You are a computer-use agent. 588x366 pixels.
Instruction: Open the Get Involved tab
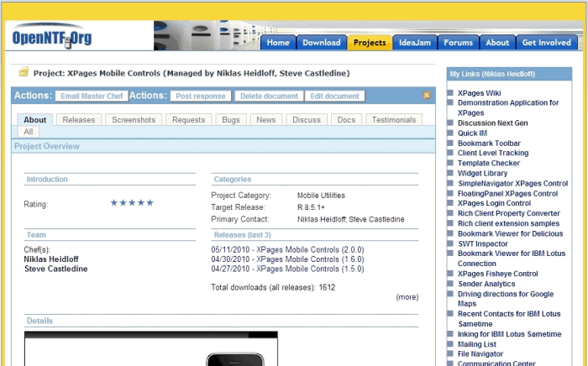point(546,43)
